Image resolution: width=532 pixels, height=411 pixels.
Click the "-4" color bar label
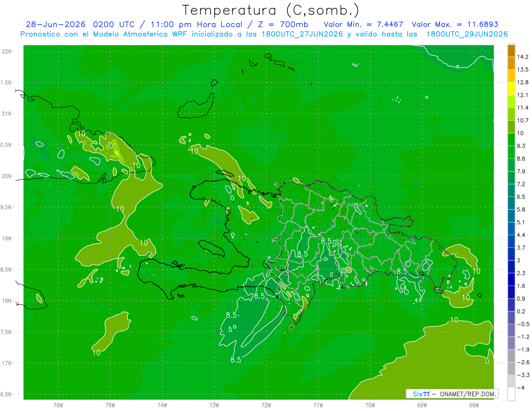click(x=521, y=388)
